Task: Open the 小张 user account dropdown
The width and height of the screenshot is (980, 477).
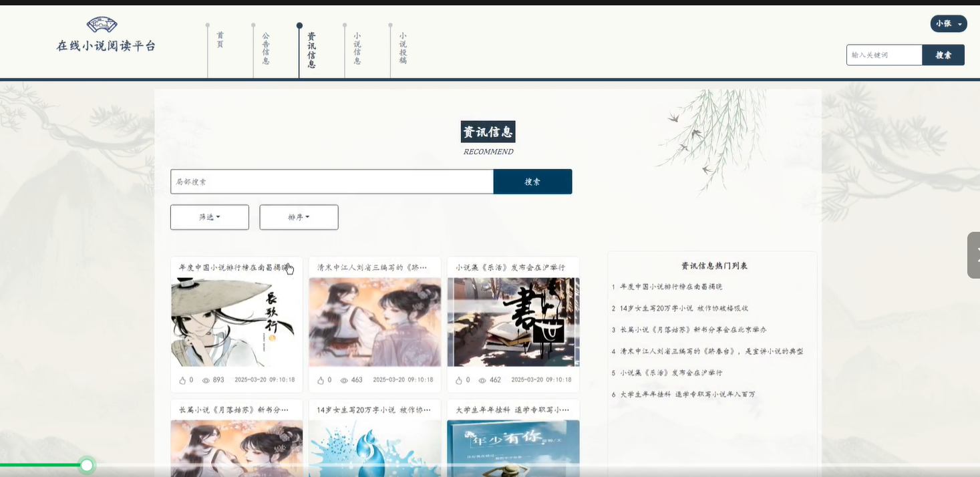Action: click(x=949, y=23)
